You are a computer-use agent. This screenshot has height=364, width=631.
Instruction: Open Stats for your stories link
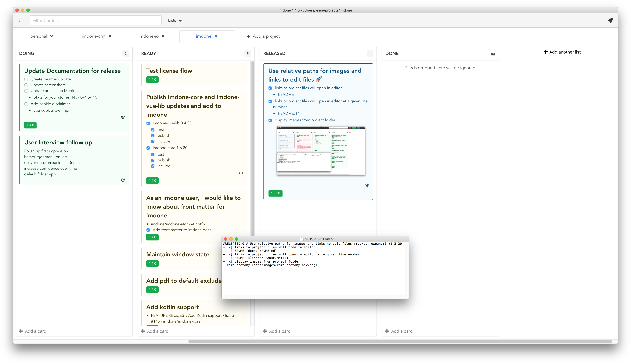coord(65,97)
